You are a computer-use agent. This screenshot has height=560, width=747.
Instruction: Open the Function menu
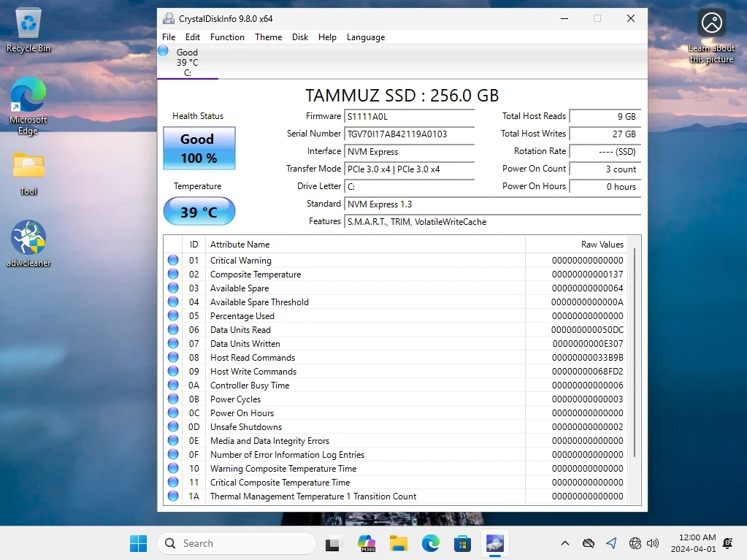(227, 37)
